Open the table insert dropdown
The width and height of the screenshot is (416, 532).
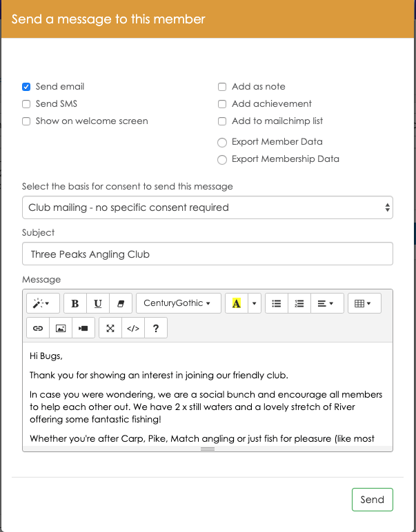click(364, 303)
